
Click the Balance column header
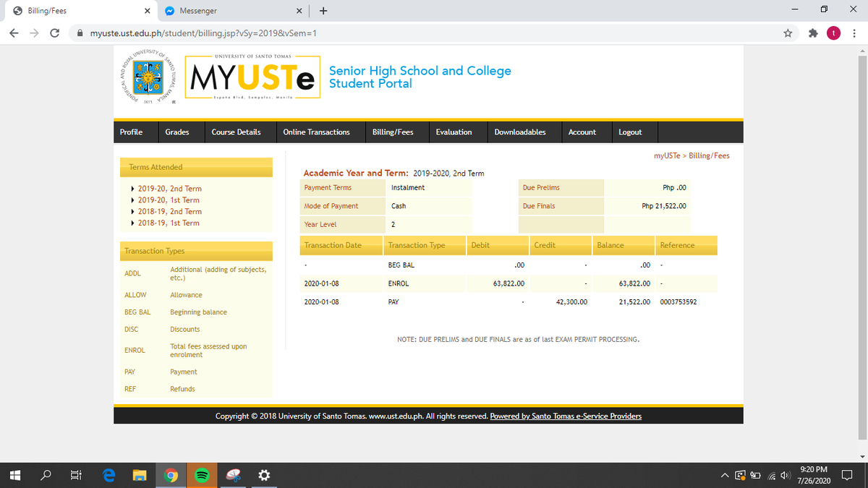623,245
